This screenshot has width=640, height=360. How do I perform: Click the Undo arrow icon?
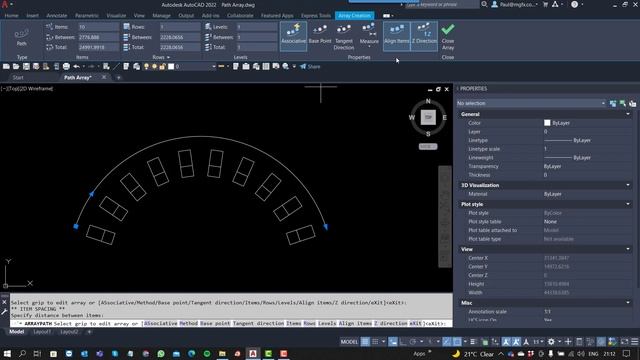tap(76, 67)
